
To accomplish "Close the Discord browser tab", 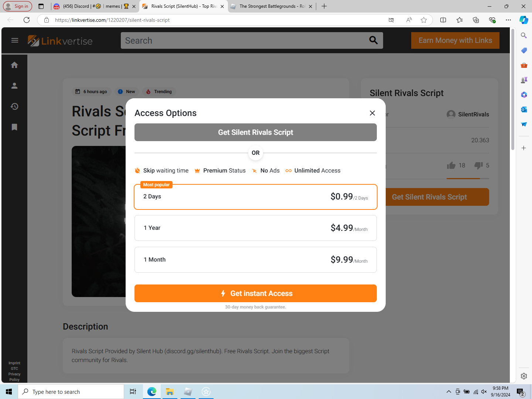I will pos(134,6).
